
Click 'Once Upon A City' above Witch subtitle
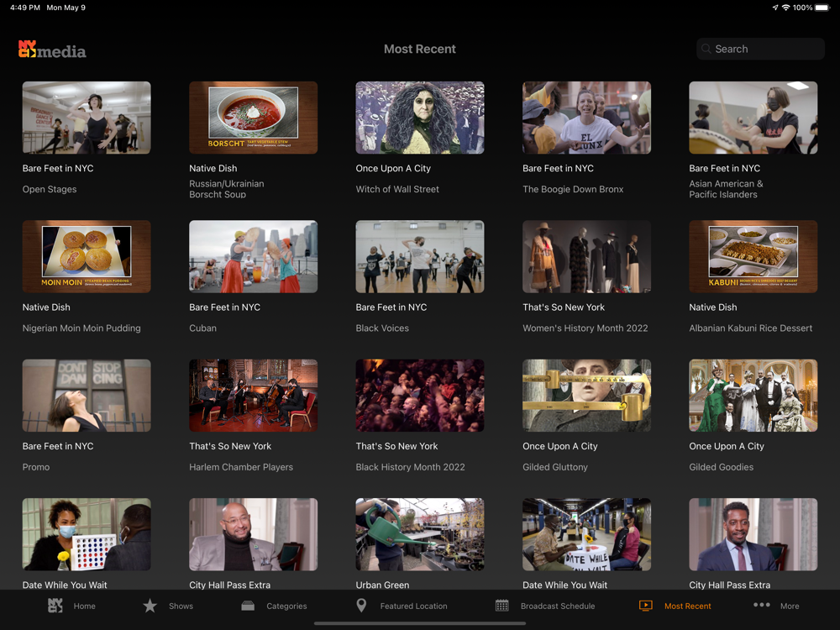click(x=393, y=168)
